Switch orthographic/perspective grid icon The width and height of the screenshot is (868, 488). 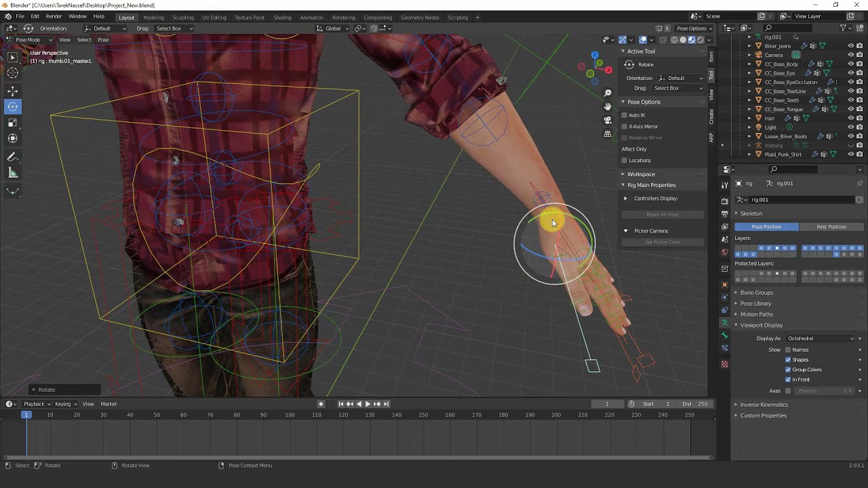click(x=608, y=134)
